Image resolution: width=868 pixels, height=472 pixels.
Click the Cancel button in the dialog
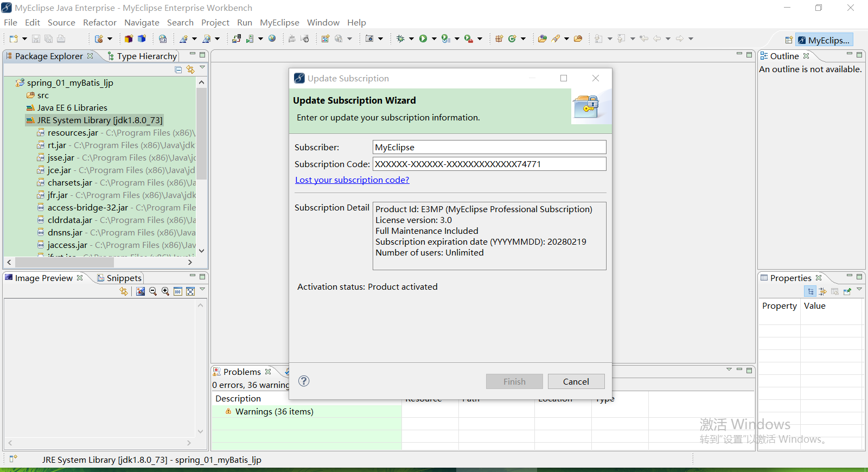[576, 381]
